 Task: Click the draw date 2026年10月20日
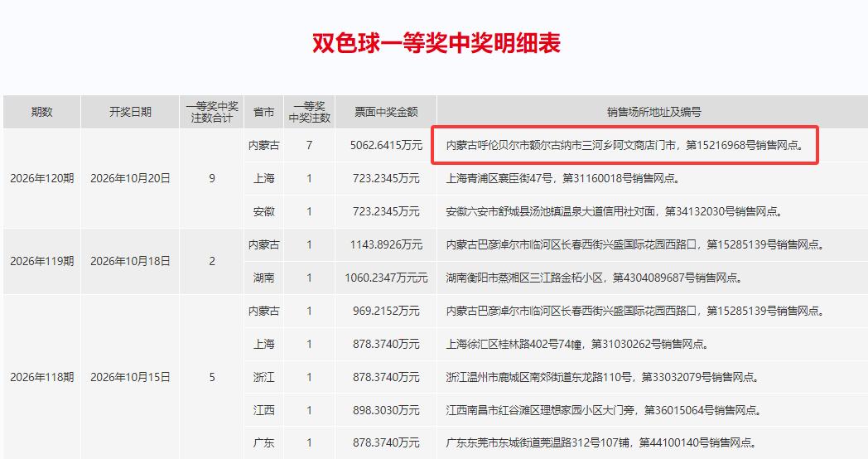[x=130, y=178]
